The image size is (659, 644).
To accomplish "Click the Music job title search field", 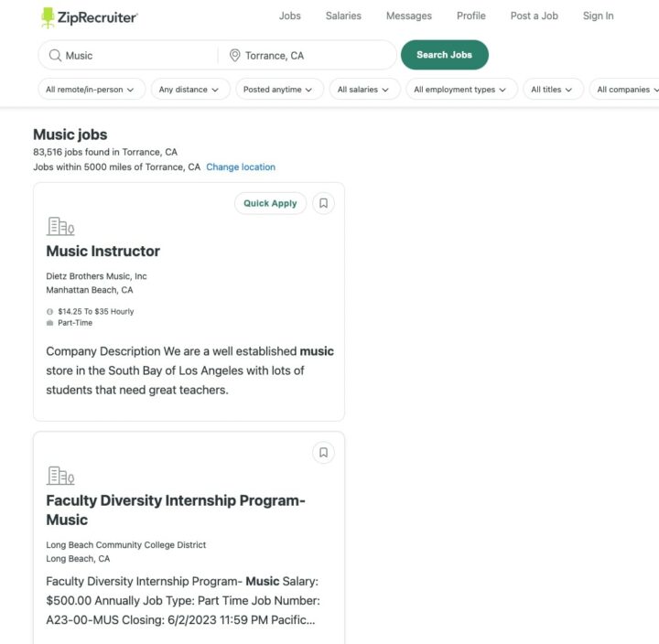I will point(137,56).
